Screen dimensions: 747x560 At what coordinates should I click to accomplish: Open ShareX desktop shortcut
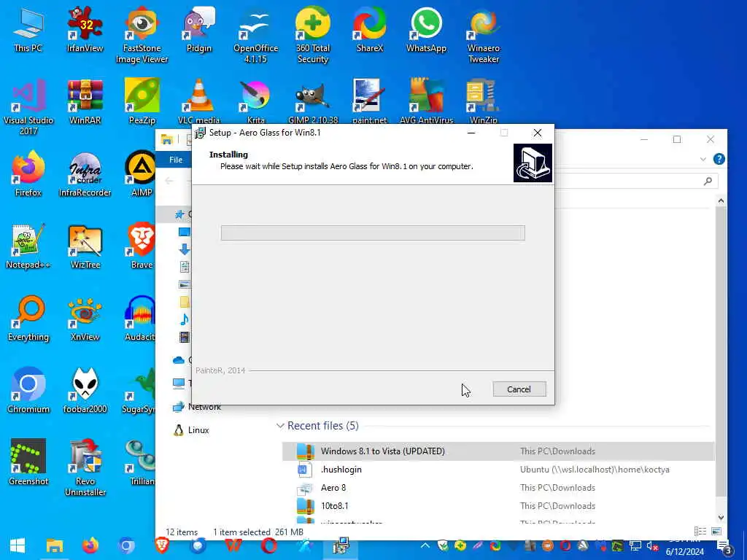pos(370,29)
